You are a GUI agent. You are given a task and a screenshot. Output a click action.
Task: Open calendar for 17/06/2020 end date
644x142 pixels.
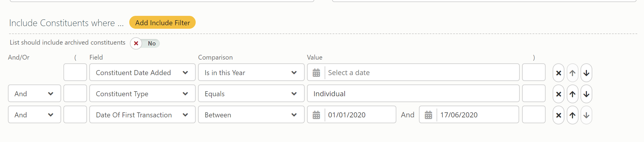coord(428,115)
